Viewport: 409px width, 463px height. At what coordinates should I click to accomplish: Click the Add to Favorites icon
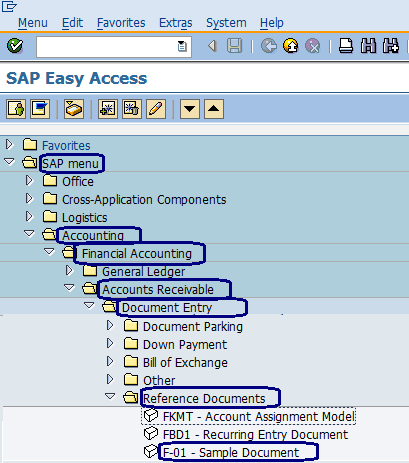(108, 109)
